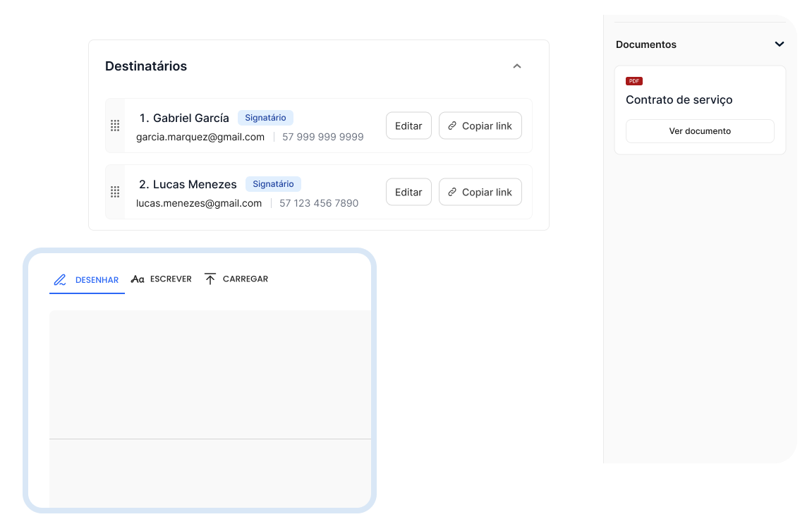Click the Contrato de serviço document title
Viewport: 812px width, 524px height.
679,100
